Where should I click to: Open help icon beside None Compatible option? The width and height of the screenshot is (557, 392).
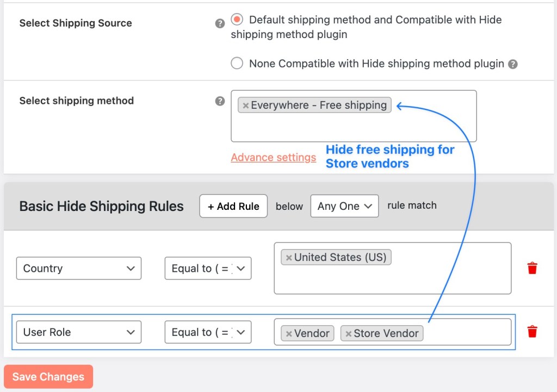tap(514, 64)
